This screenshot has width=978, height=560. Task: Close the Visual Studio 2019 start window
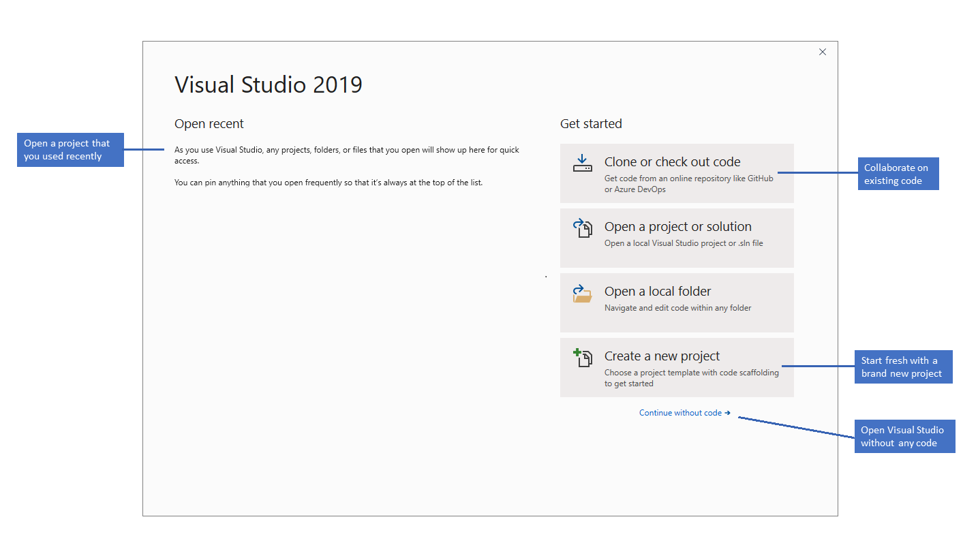823,52
